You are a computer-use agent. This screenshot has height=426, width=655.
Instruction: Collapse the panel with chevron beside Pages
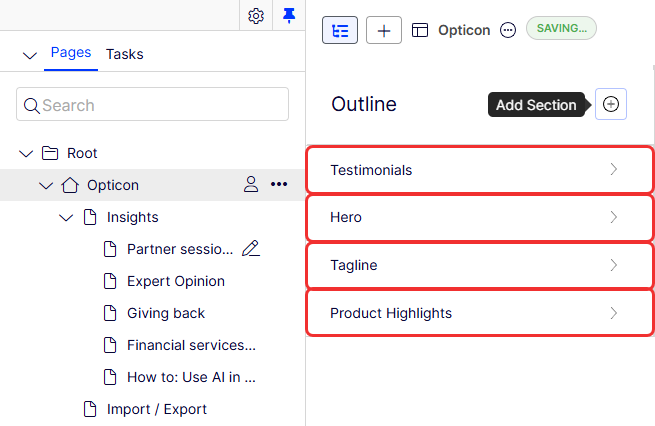click(x=30, y=55)
